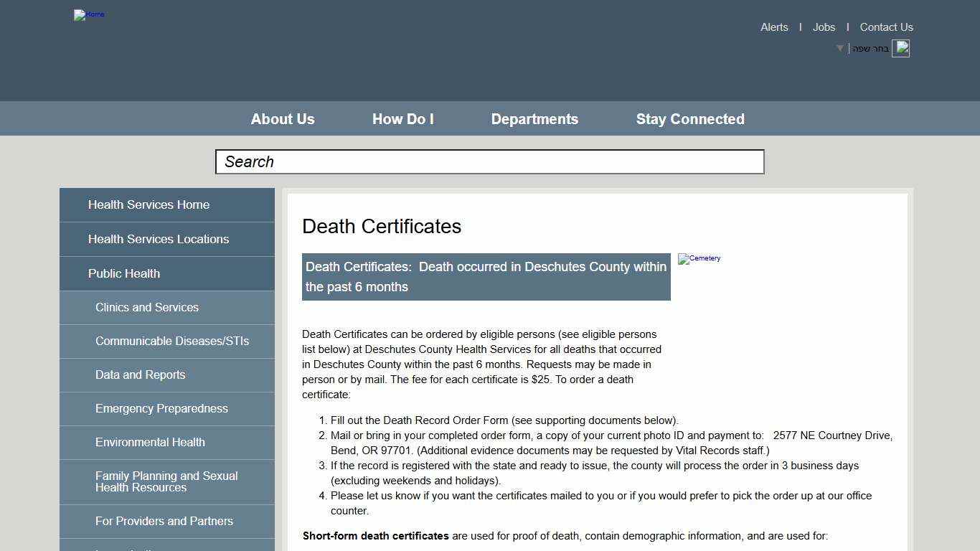Open Health Services Locations from the sidebar
The width and height of the screenshot is (980, 551).
pyautogui.click(x=159, y=239)
